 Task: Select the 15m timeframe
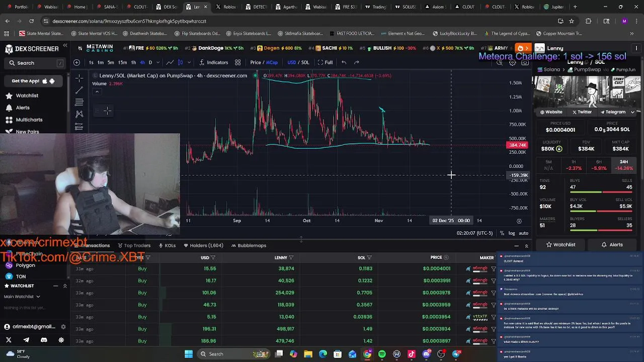122,62
